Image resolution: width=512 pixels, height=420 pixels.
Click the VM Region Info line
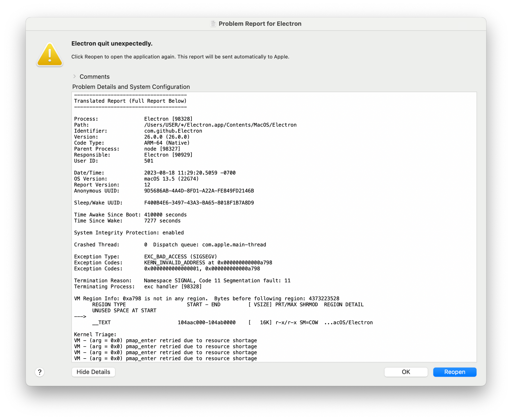(207, 298)
